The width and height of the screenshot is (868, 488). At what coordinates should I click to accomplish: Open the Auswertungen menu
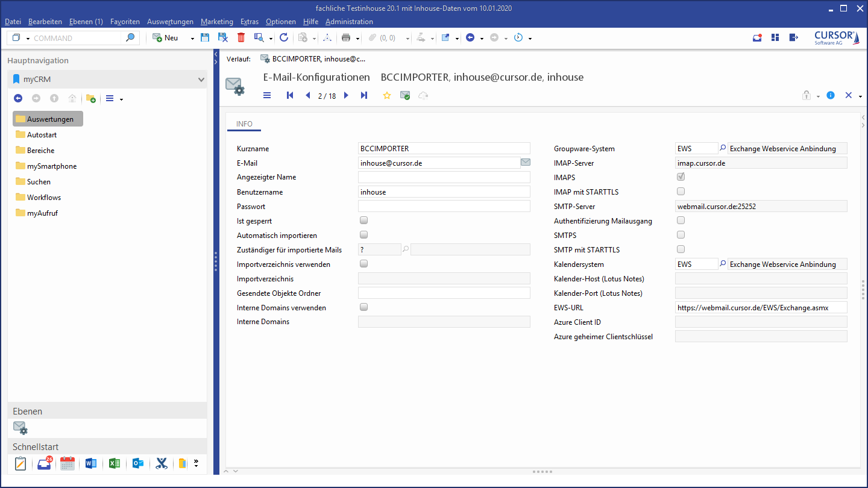click(170, 22)
